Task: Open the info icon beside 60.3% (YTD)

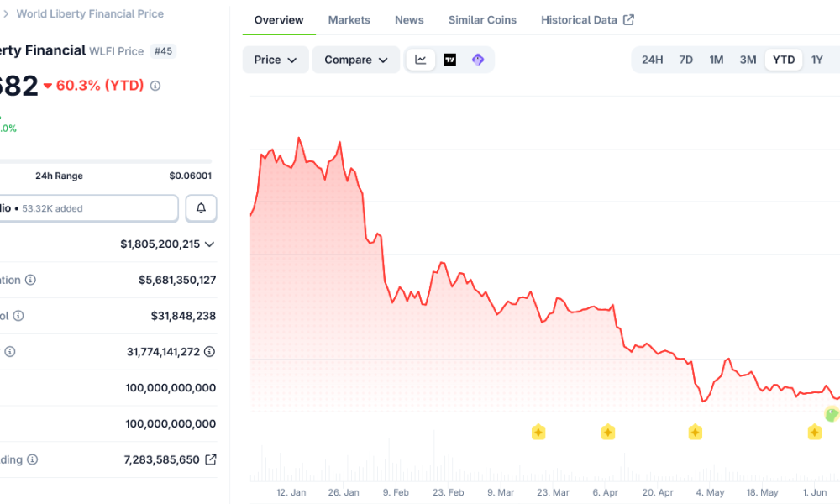Action: [155, 86]
